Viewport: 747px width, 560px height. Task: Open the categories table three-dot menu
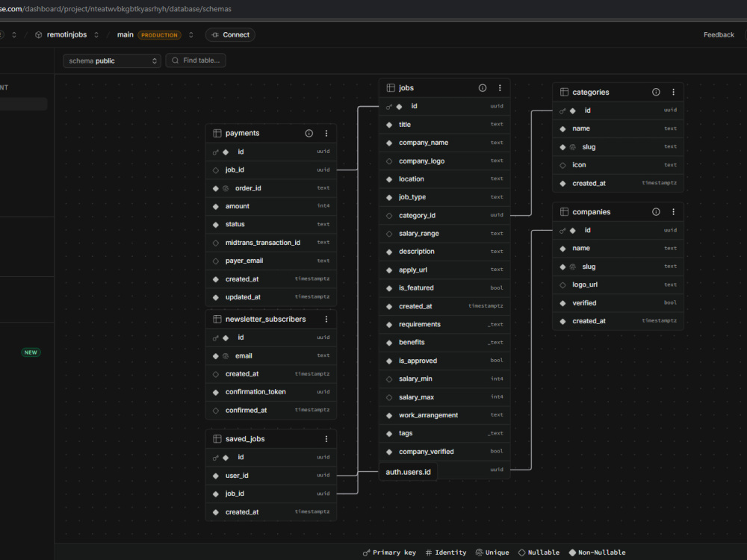(x=673, y=92)
